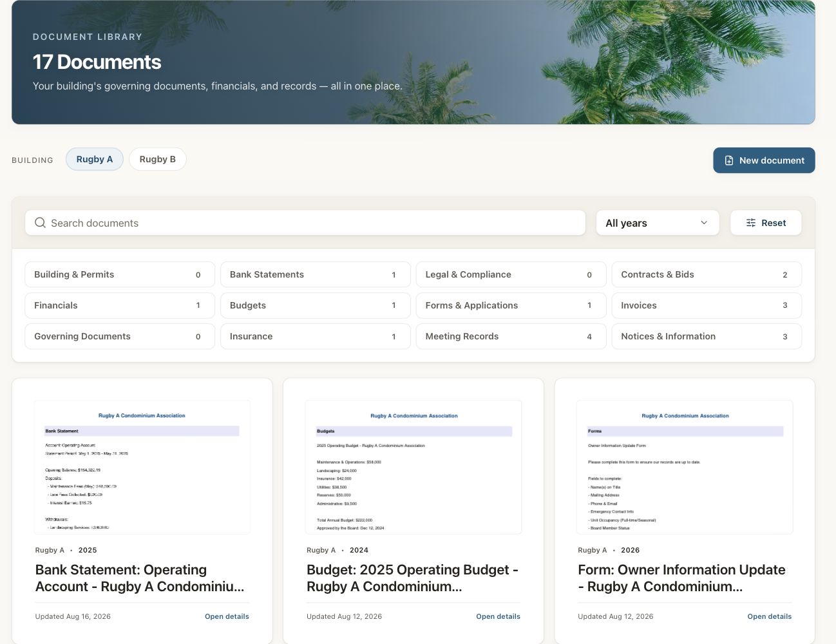
Task: Open details for the 2025 Operating Budget
Action: [x=498, y=616]
